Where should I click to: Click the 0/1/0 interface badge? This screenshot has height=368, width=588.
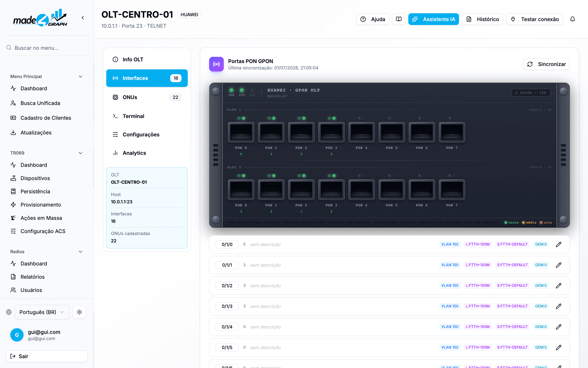[227, 244]
